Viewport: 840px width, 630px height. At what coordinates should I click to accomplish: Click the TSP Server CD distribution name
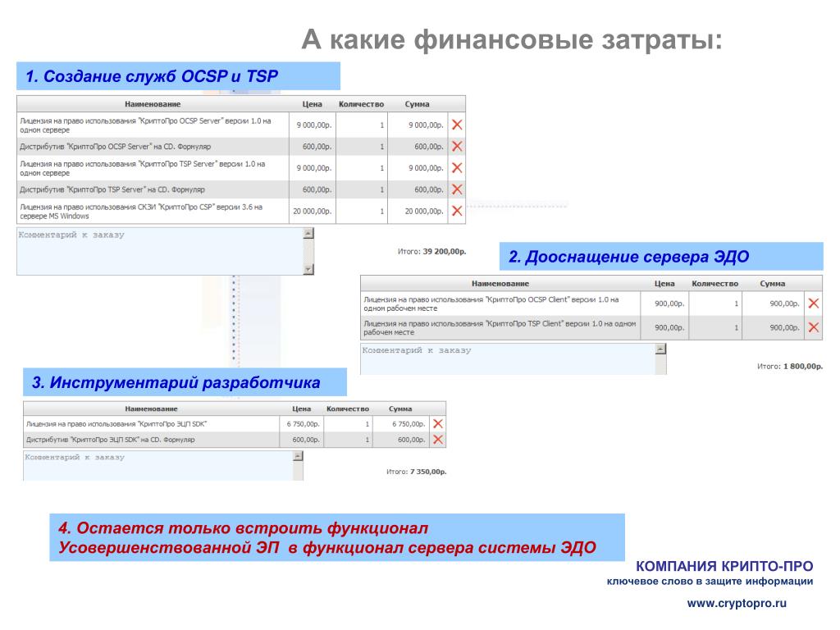pos(112,189)
